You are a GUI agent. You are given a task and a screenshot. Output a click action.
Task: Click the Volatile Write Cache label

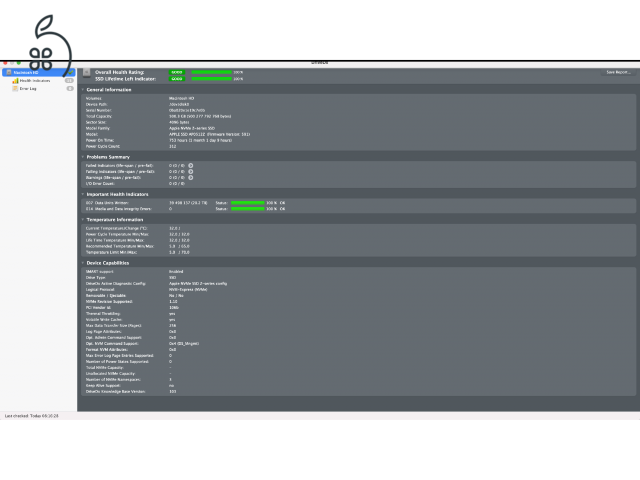[104, 320]
